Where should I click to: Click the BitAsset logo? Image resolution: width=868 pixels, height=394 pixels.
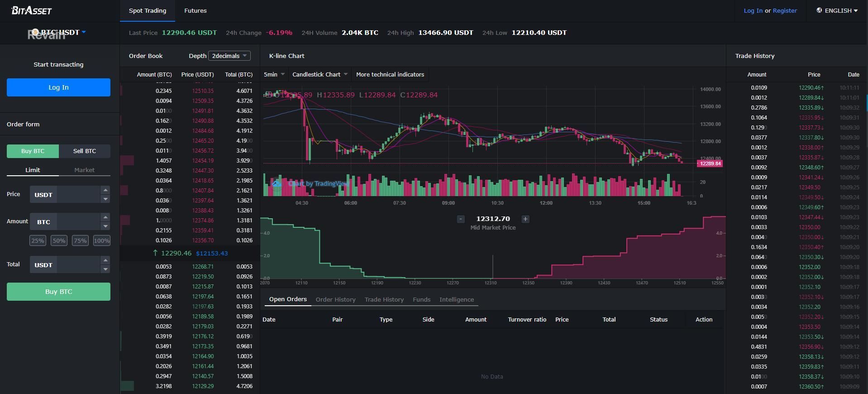(x=32, y=10)
